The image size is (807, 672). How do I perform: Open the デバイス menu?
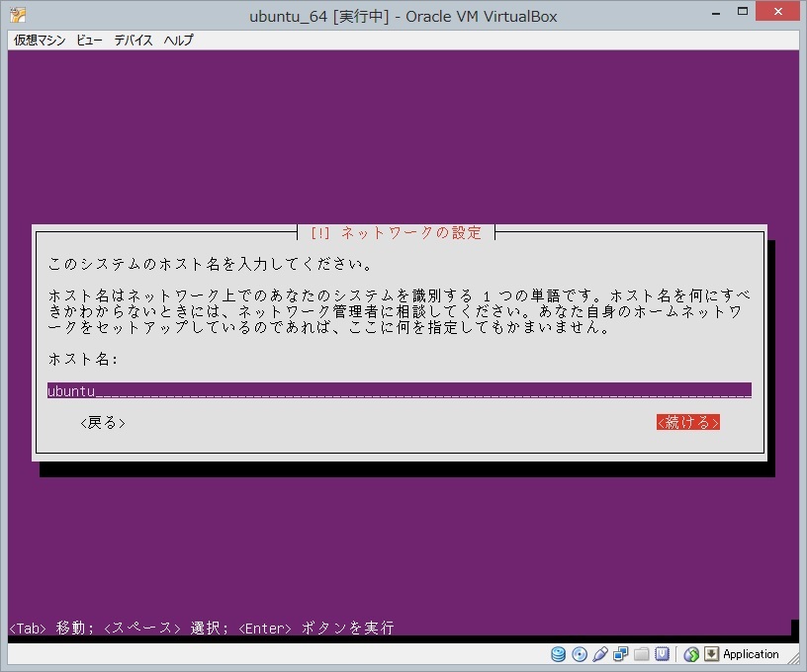tap(134, 41)
